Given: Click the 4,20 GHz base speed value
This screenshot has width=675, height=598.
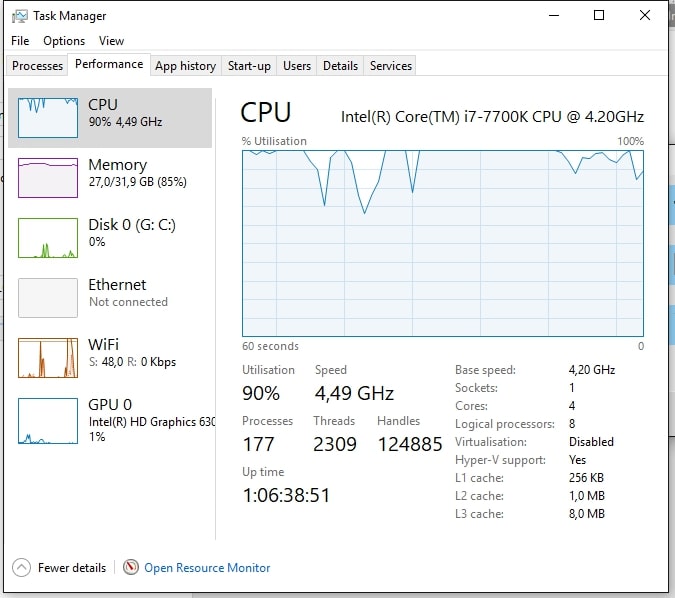Looking at the screenshot, I should click(x=592, y=370).
